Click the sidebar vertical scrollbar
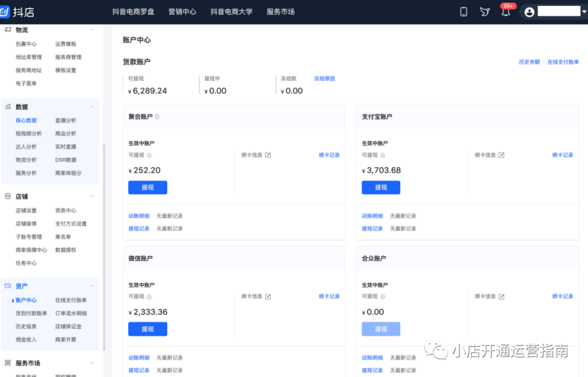This screenshot has width=588, height=377. [104, 247]
